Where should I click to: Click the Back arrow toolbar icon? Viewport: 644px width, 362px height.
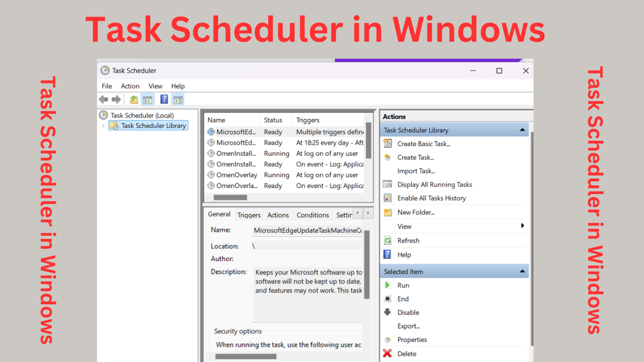[104, 100]
